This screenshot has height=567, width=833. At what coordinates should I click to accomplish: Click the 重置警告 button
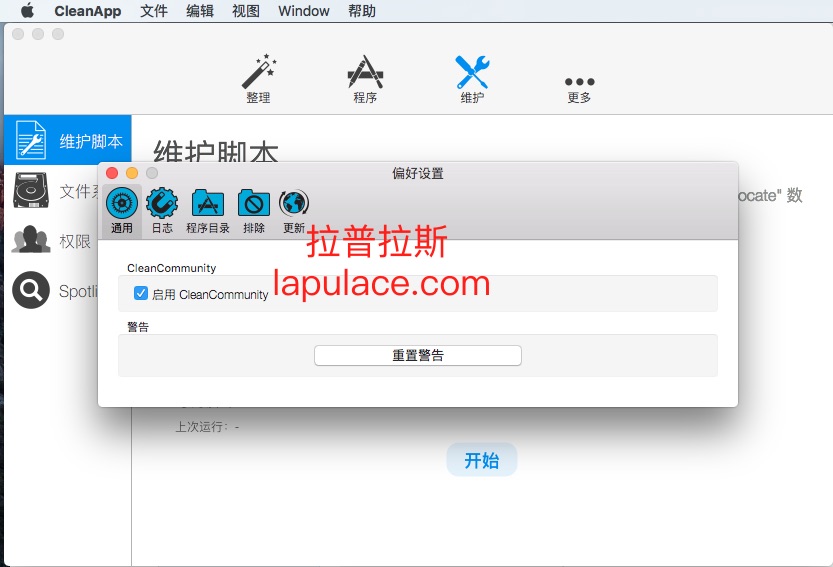pos(418,355)
